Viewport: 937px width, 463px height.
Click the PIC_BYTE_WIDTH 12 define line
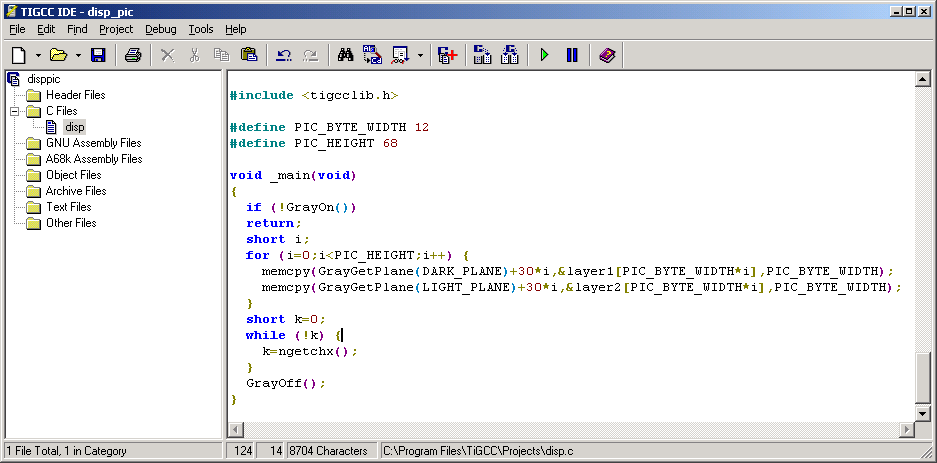coord(330,127)
